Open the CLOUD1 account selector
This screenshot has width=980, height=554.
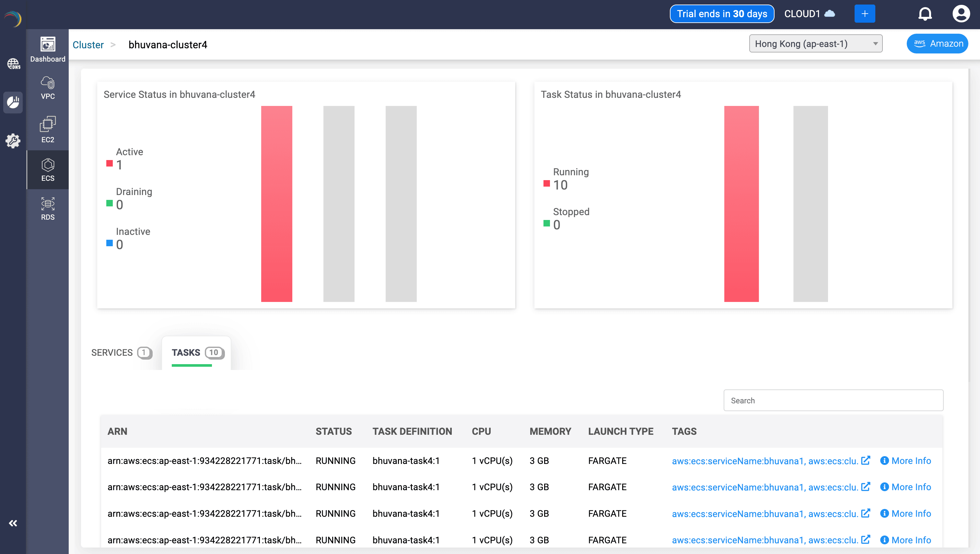click(x=810, y=14)
